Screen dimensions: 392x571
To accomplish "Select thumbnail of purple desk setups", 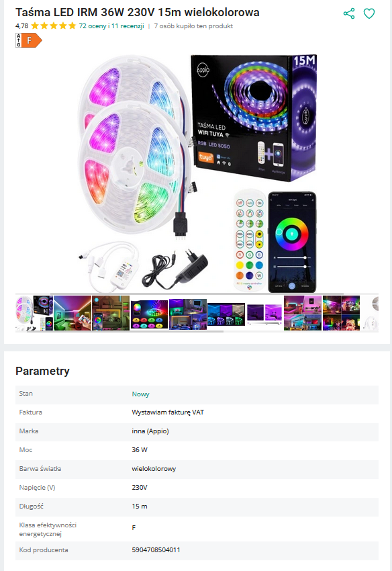I will pos(264,314).
